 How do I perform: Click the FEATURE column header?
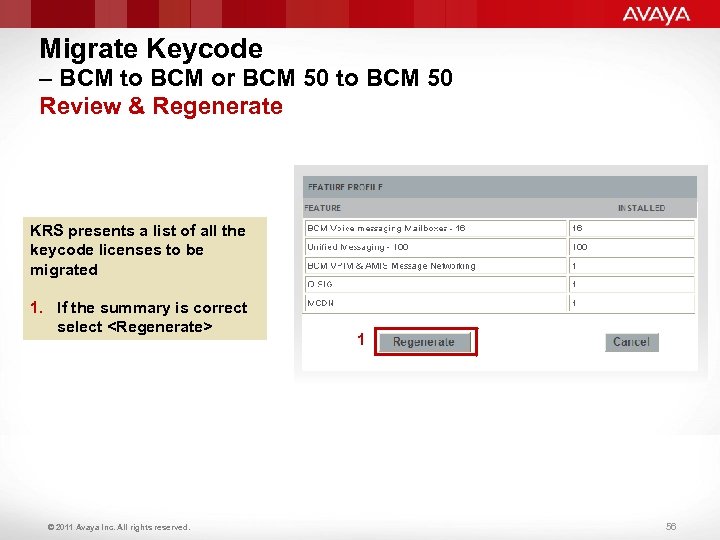[322, 208]
